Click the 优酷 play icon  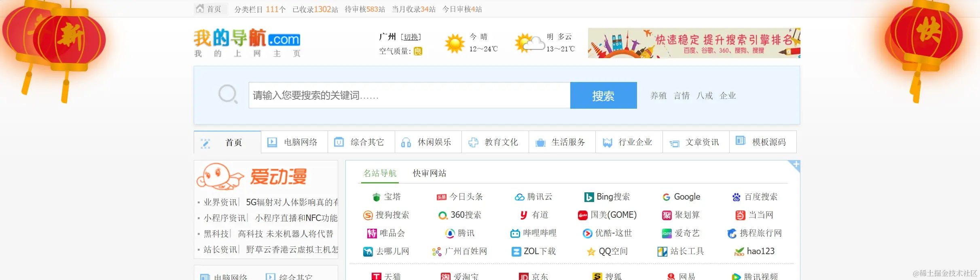tap(587, 234)
